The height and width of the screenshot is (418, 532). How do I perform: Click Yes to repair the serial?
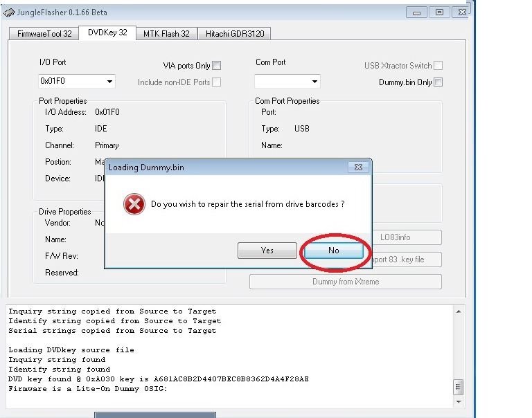(x=267, y=251)
